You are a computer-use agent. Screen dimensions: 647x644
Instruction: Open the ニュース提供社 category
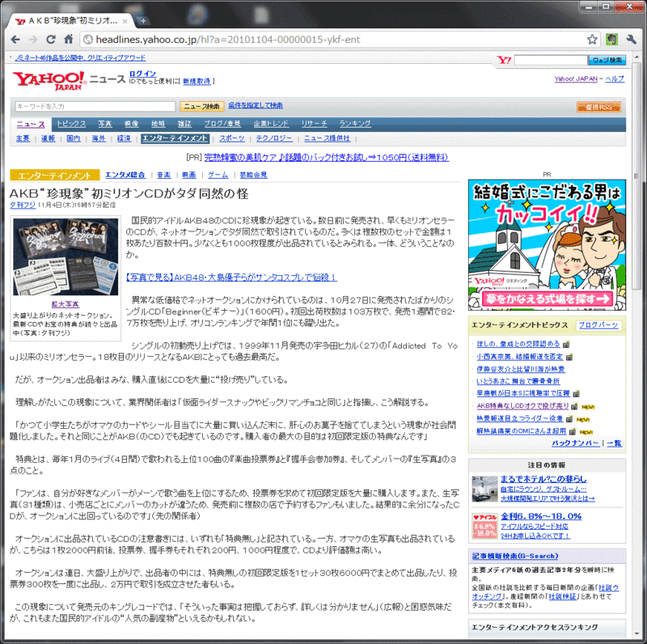(x=327, y=138)
